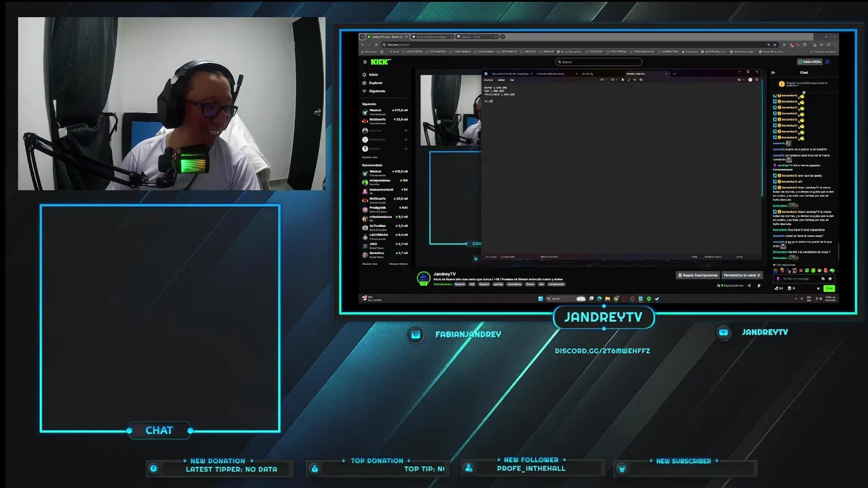Click LATEST TIPPER: NO DATA text

tap(231, 469)
